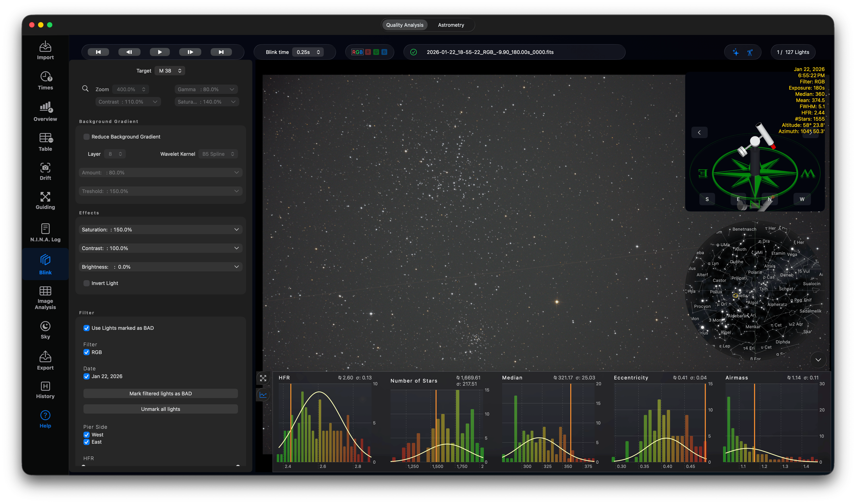Click the line chart toggle icon
Viewport: 856px width, 504px height.
[263, 395]
